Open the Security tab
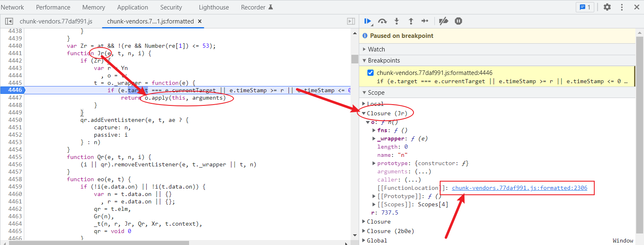 point(171,7)
